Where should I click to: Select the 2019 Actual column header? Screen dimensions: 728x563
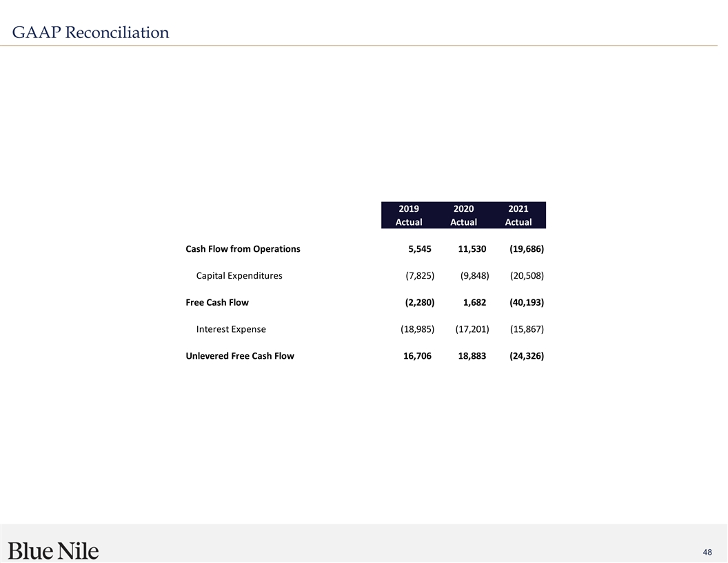pyautogui.click(x=409, y=215)
